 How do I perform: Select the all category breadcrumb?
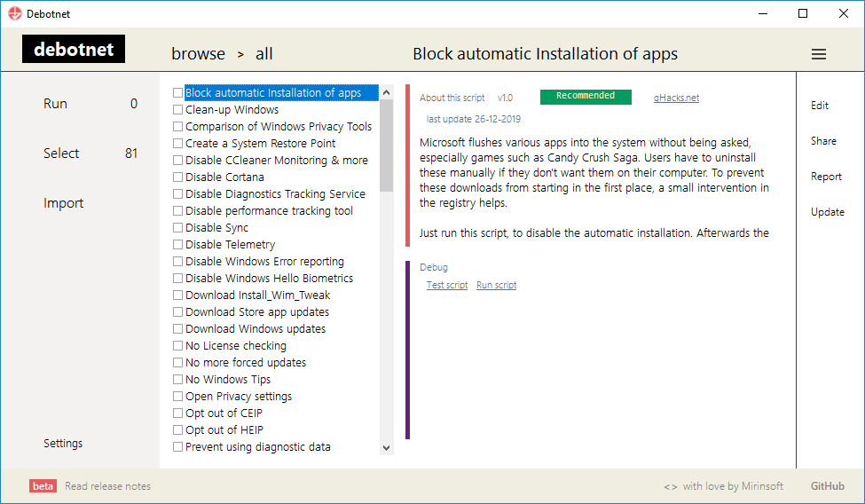(x=263, y=54)
